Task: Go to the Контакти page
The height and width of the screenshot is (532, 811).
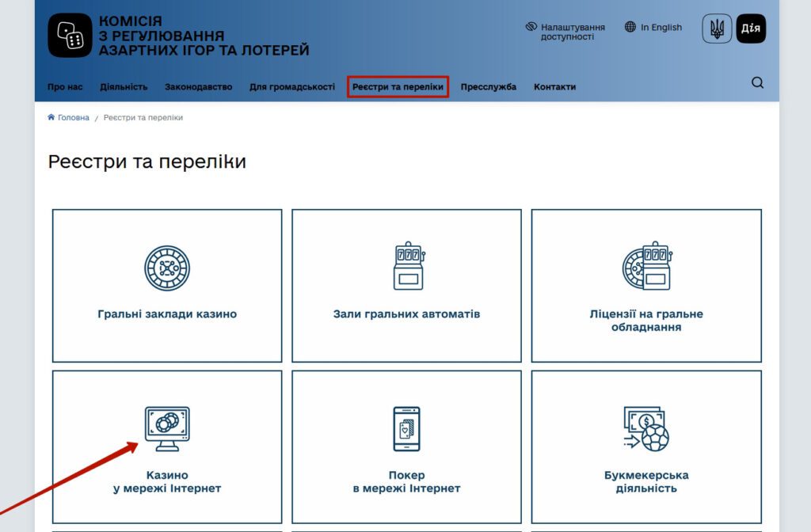Action: click(x=555, y=87)
